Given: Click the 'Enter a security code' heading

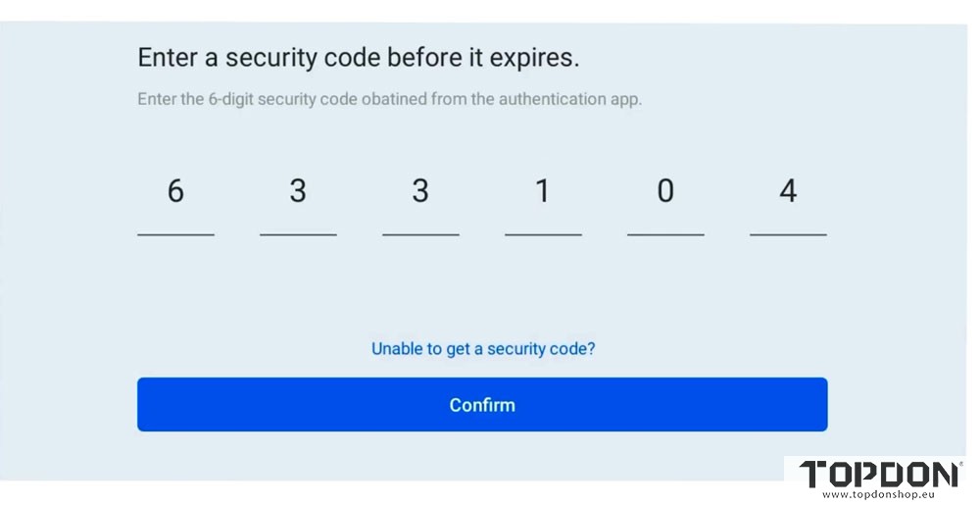Looking at the screenshot, I should coord(358,58).
